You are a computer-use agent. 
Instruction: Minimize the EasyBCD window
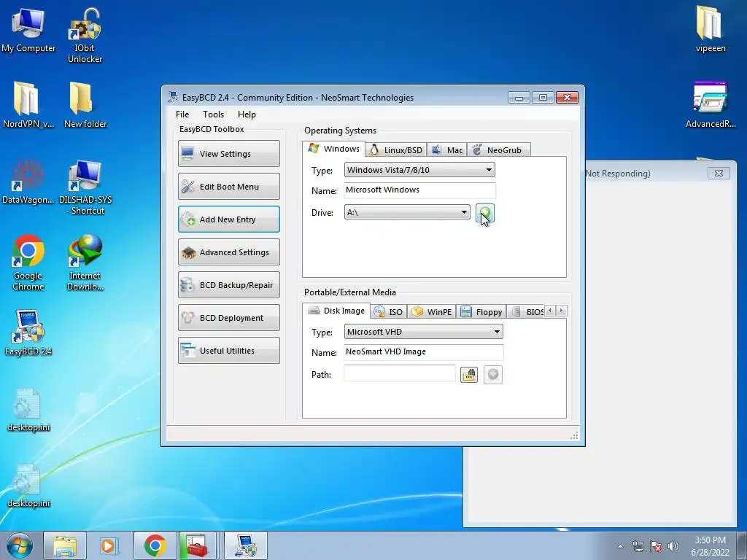(519, 98)
